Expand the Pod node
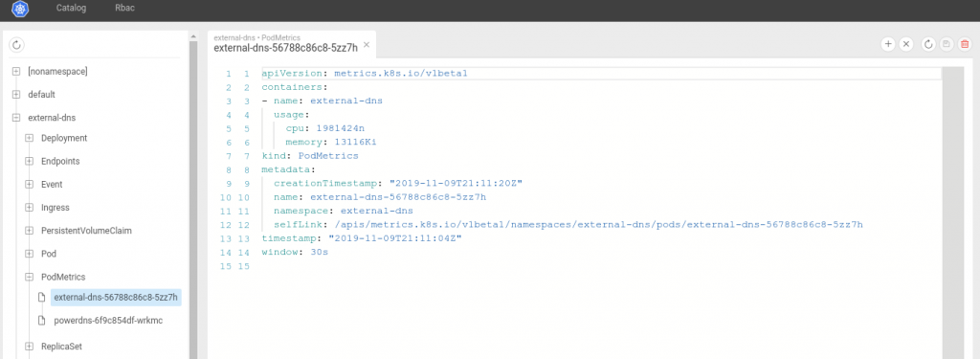Image resolution: width=980 pixels, height=359 pixels. pyautogui.click(x=29, y=254)
